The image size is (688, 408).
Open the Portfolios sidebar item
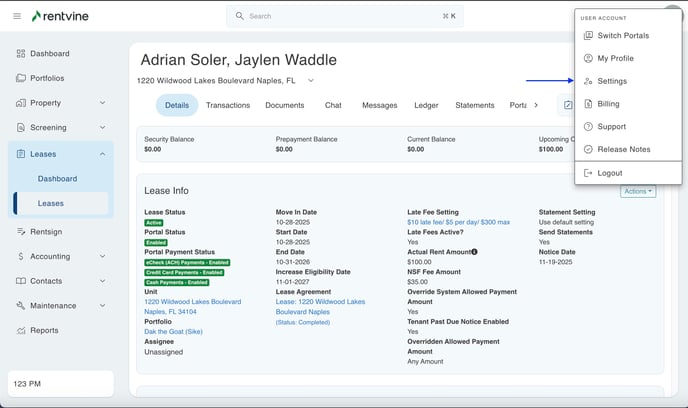coord(46,78)
